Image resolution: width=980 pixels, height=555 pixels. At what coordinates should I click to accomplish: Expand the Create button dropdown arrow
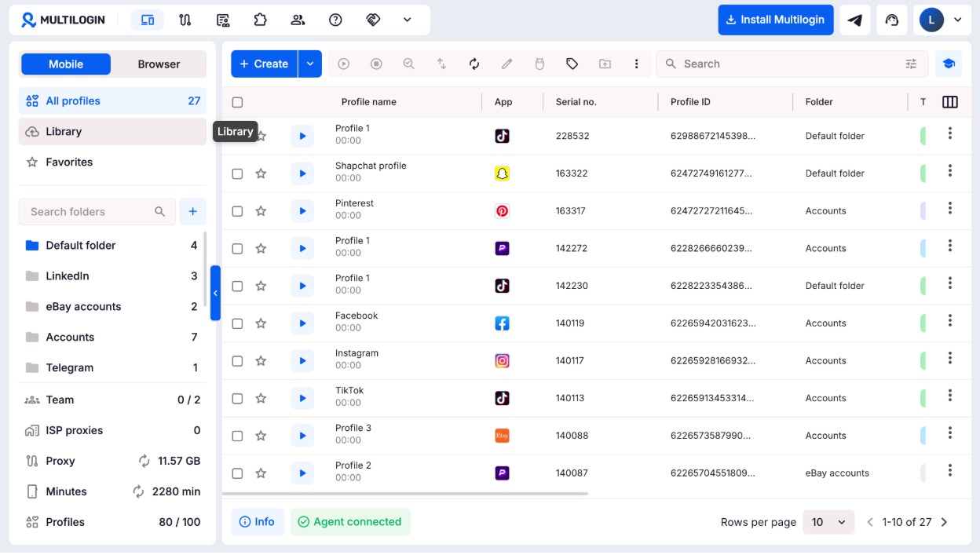pos(310,64)
